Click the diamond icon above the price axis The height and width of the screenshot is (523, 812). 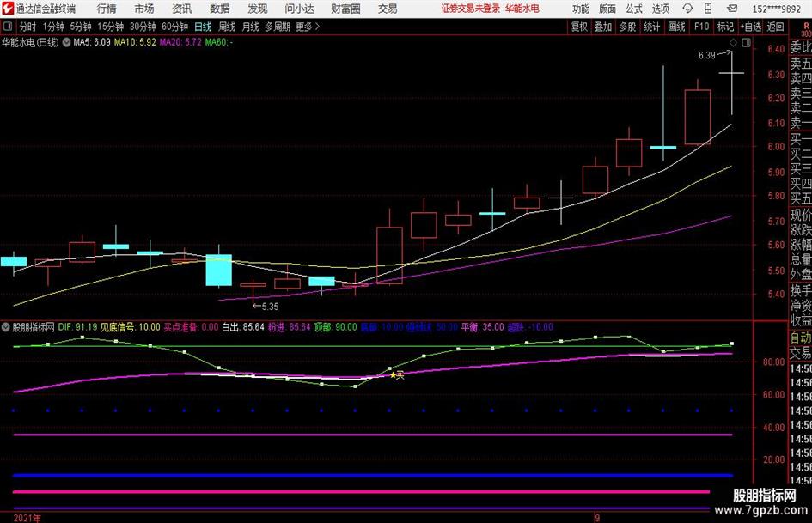[733, 42]
